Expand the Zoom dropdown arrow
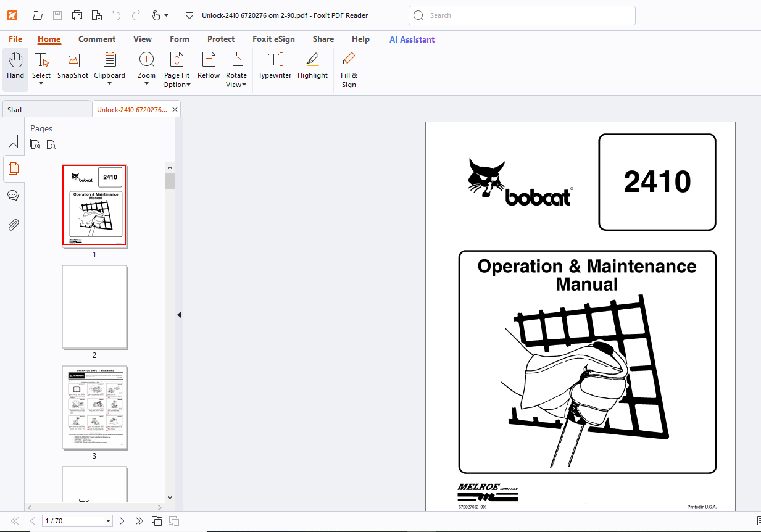 click(147, 83)
